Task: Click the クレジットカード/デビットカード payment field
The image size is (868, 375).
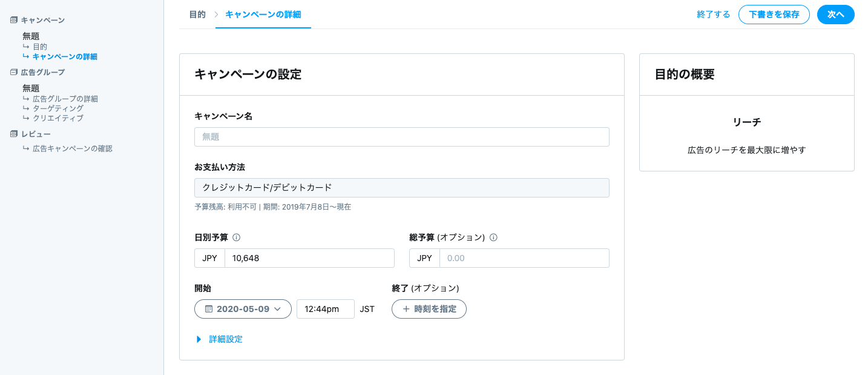Action: click(x=402, y=188)
